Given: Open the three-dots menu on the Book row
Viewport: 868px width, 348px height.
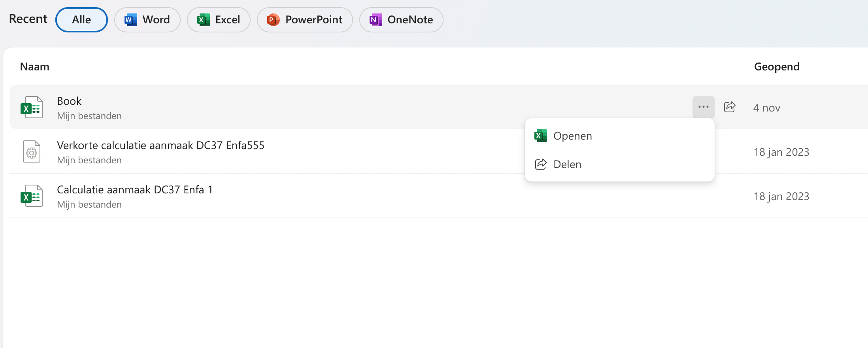Looking at the screenshot, I should (703, 107).
